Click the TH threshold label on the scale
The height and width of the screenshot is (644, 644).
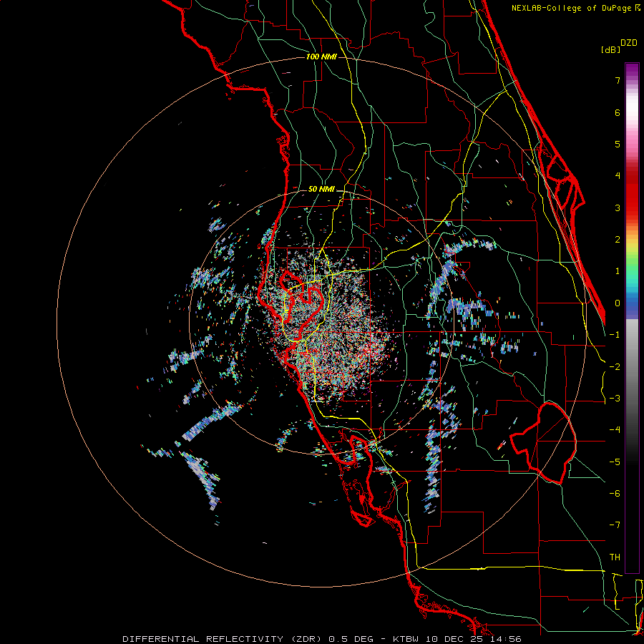point(615,557)
